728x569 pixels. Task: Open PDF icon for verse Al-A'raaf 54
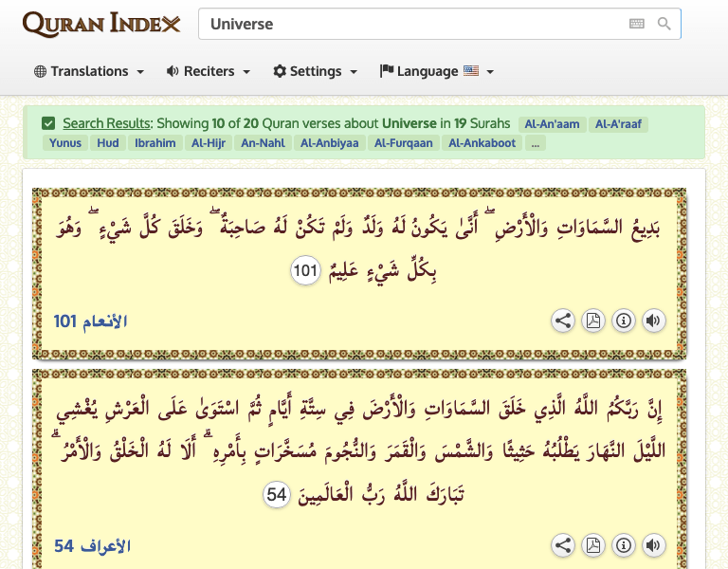click(592, 545)
